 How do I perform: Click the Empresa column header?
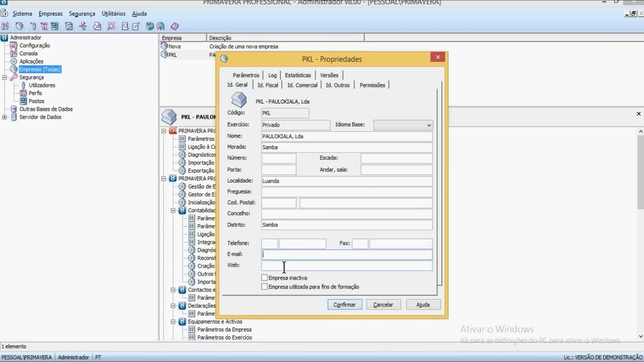183,38
